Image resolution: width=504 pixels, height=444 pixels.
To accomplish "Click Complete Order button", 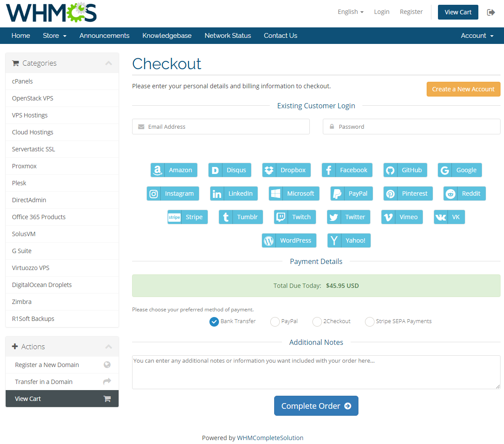I will [x=316, y=406].
